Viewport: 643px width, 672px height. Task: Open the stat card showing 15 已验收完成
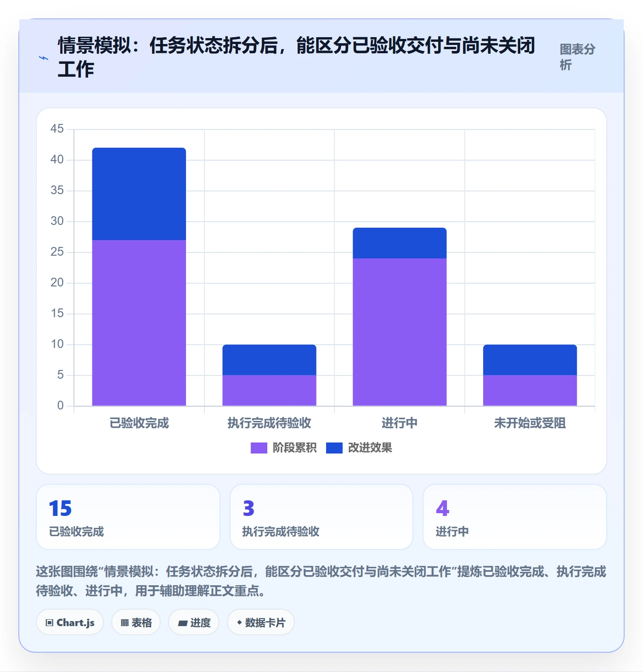[x=128, y=517]
